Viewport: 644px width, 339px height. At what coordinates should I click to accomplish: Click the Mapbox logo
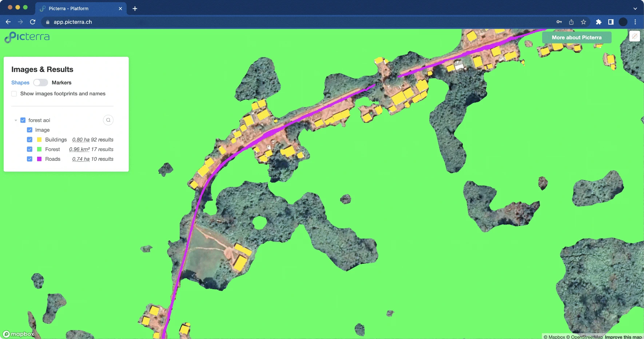coord(19,334)
